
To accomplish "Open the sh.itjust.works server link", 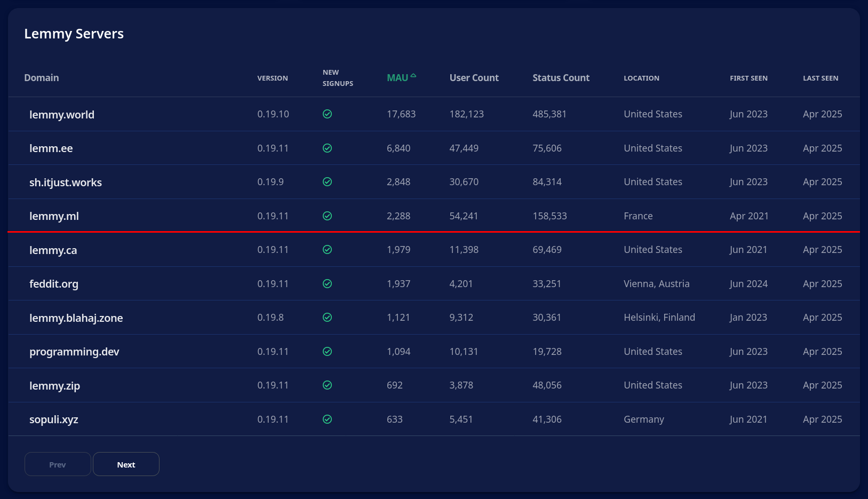I will [66, 183].
